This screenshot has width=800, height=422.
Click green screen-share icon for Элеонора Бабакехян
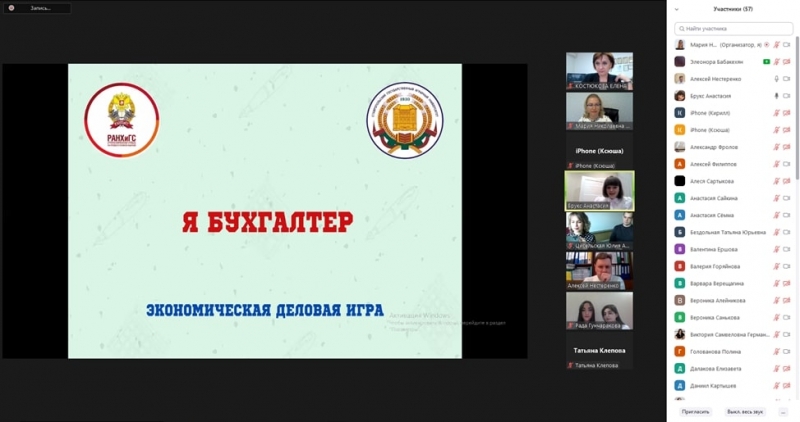coord(766,62)
